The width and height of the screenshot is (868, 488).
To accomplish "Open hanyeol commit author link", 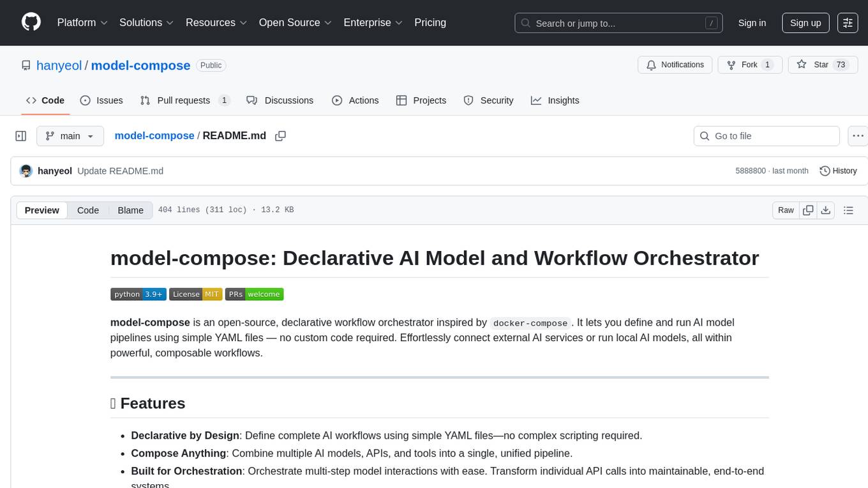I will [55, 171].
